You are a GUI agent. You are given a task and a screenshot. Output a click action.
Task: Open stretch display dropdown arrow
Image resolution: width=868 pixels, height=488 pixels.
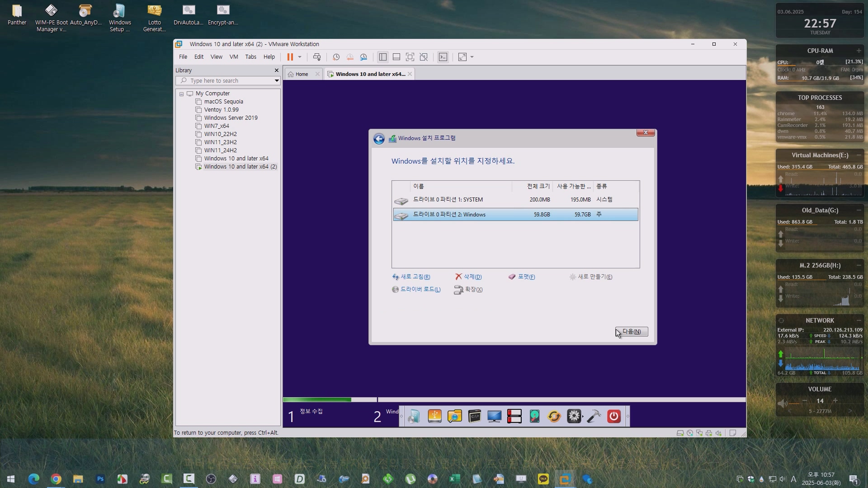[472, 57]
